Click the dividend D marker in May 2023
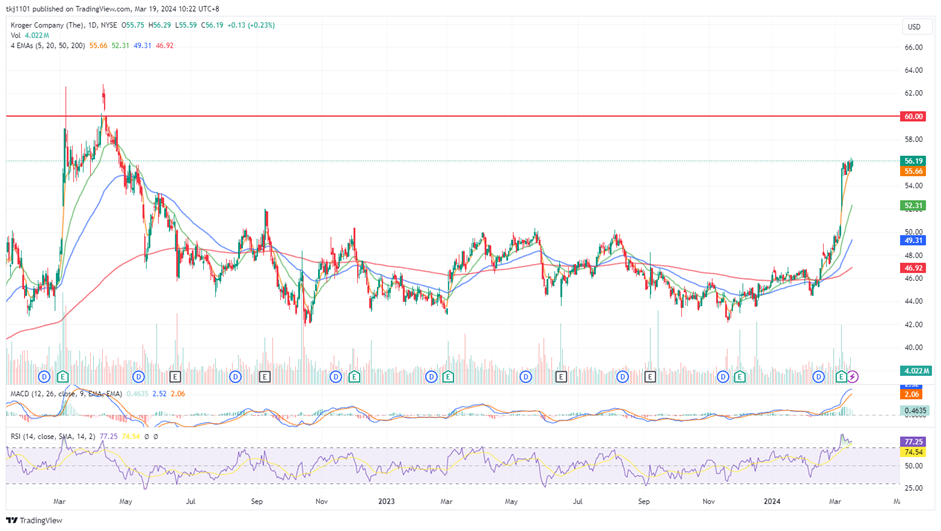Viewport: 941px width, 531px height. pos(526,377)
